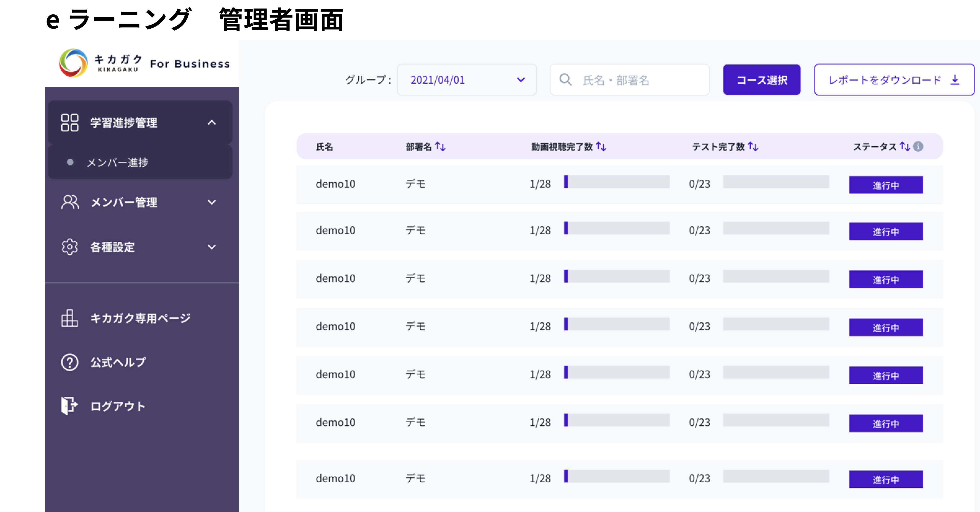Click the メンバー管理 people icon
Image resolution: width=980 pixels, height=512 pixels.
coord(70,202)
